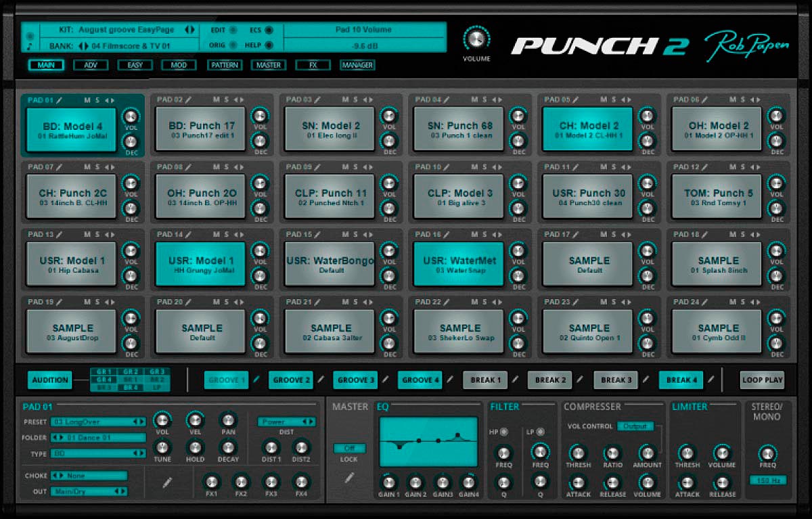Go to the MASTER tab

click(268, 65)
